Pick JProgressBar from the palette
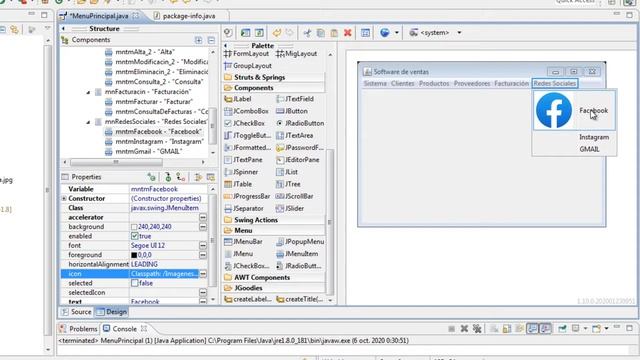This screenshot has height=360, width=640. 247,196
